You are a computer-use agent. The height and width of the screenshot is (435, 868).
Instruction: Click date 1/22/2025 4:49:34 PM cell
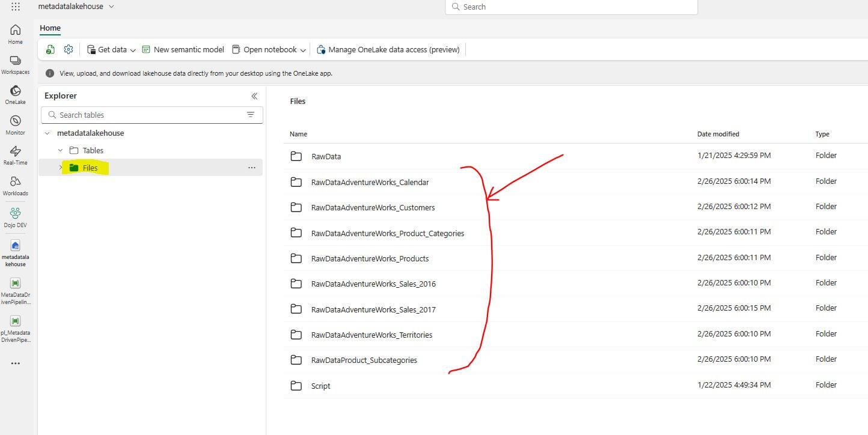(734, 385)
